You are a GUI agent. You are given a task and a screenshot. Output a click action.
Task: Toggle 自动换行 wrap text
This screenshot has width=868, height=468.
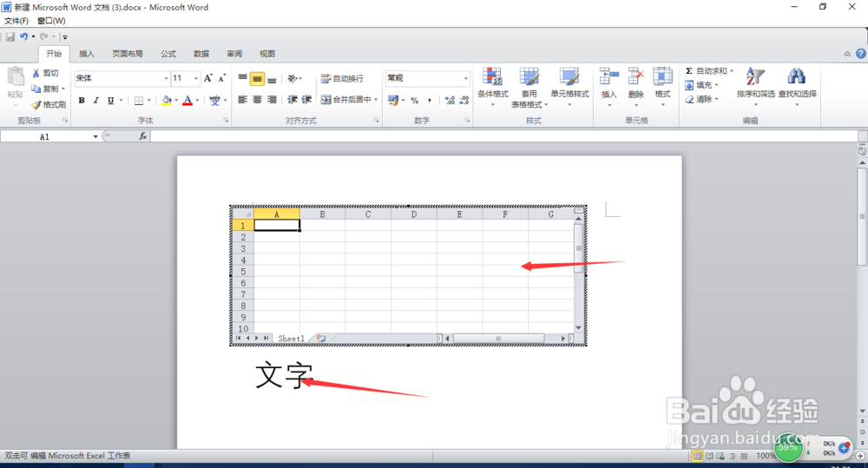click(x=342, y=79)
